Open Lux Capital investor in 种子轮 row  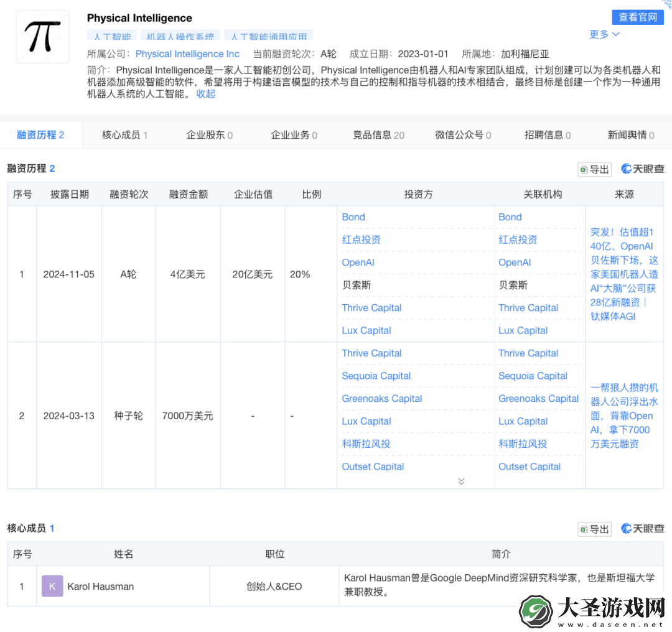366,422
